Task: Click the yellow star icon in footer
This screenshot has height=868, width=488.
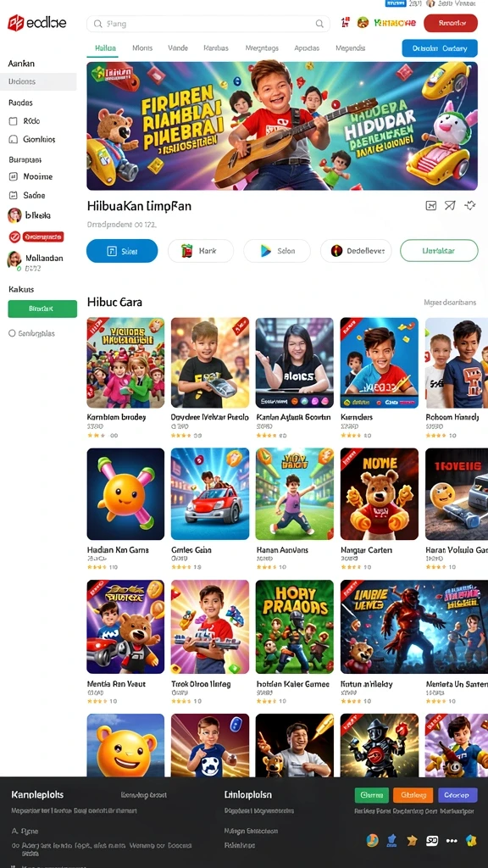Action: click(x=412, y=840)
